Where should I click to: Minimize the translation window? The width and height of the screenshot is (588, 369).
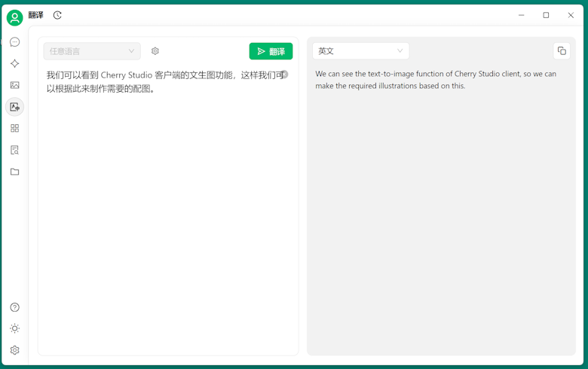coord(521,15)
